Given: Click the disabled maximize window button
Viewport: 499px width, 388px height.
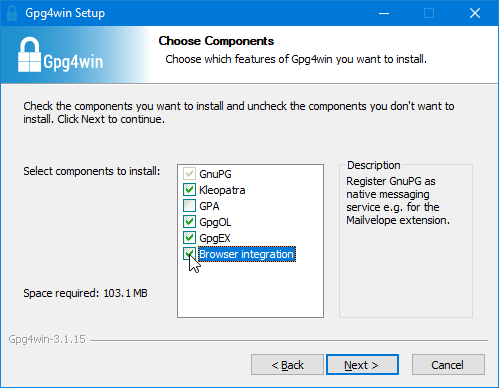Looking at the screenshot, I should click(x=429, y=13).
